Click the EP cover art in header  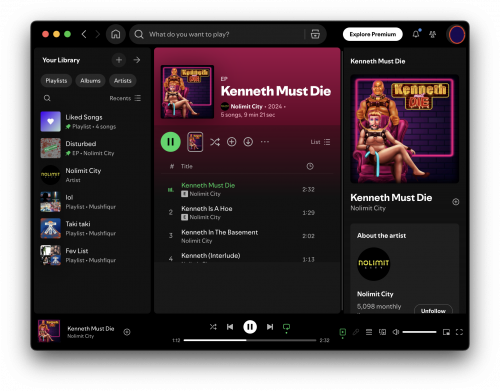[187, 92]
